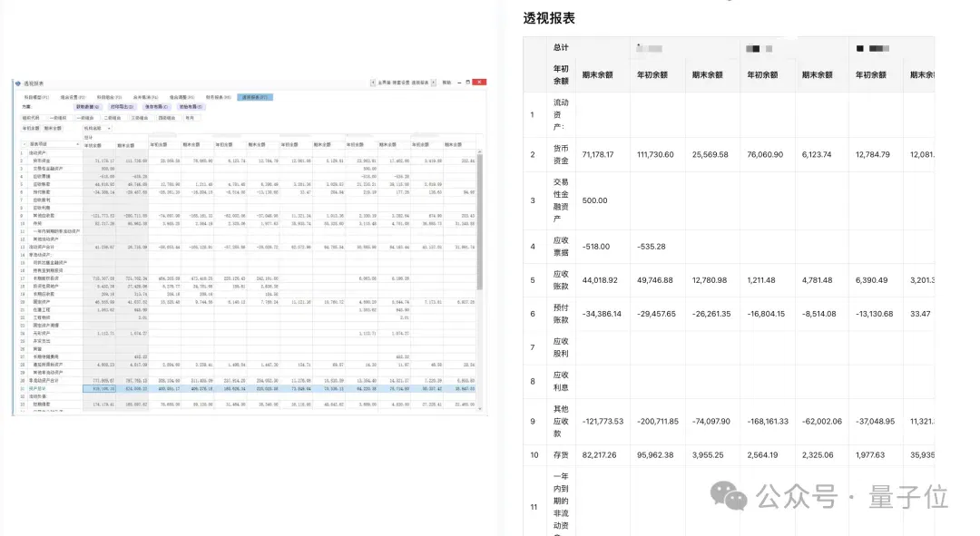Minimize the small 透视报表 window
Image resolution: width=980 pixels, height=536 pixels.
click(x=459, y=83)
